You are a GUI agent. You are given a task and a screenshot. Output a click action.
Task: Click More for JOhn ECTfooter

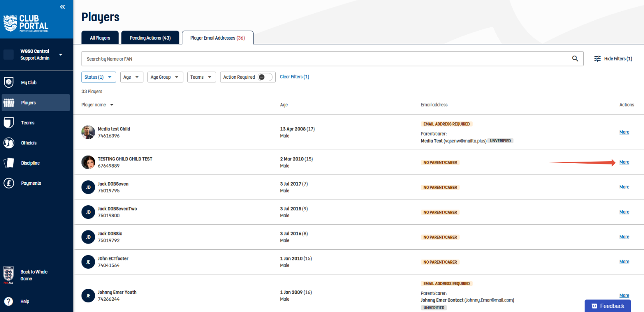pyautogui.click(x=624, y=262)
